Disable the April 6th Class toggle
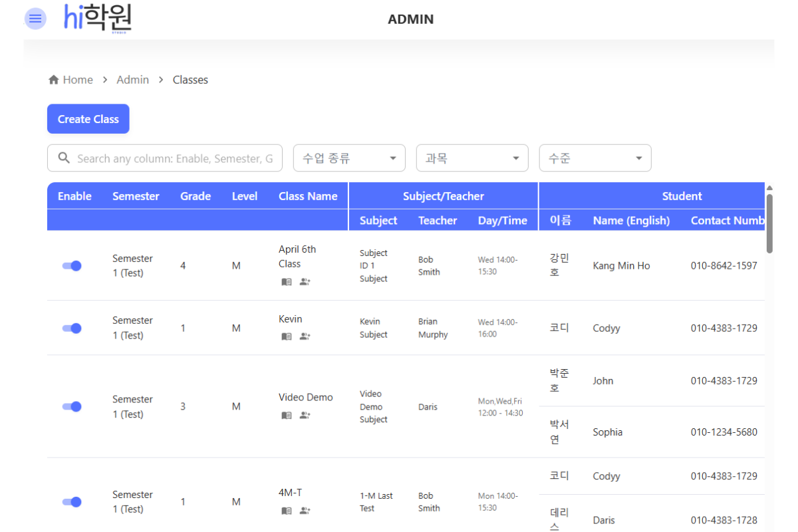The image size is (798, 532). 71,265
